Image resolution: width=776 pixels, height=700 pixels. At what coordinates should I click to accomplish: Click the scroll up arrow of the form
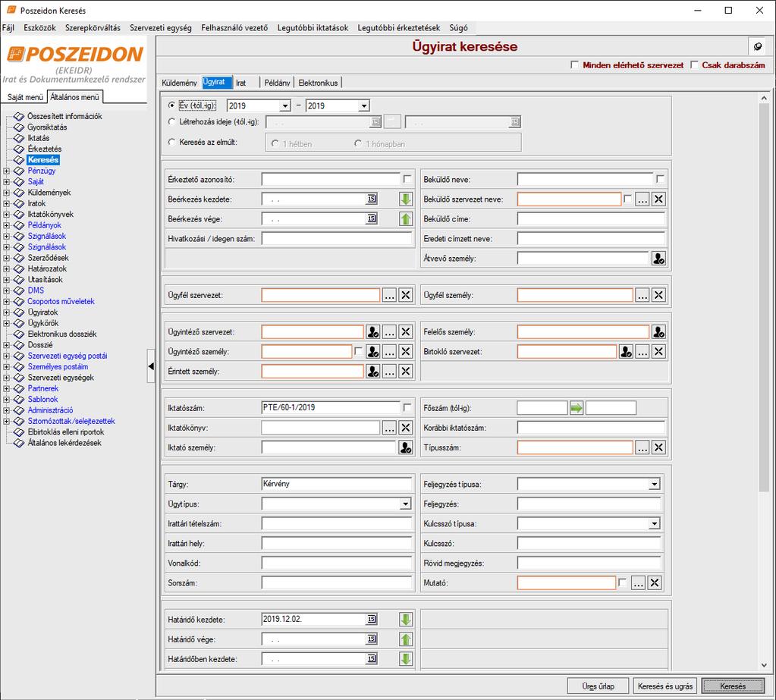[764, 98]
